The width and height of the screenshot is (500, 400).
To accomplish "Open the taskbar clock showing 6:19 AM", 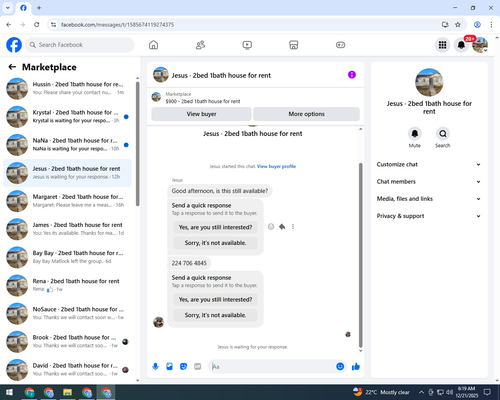I will point(466,392).
